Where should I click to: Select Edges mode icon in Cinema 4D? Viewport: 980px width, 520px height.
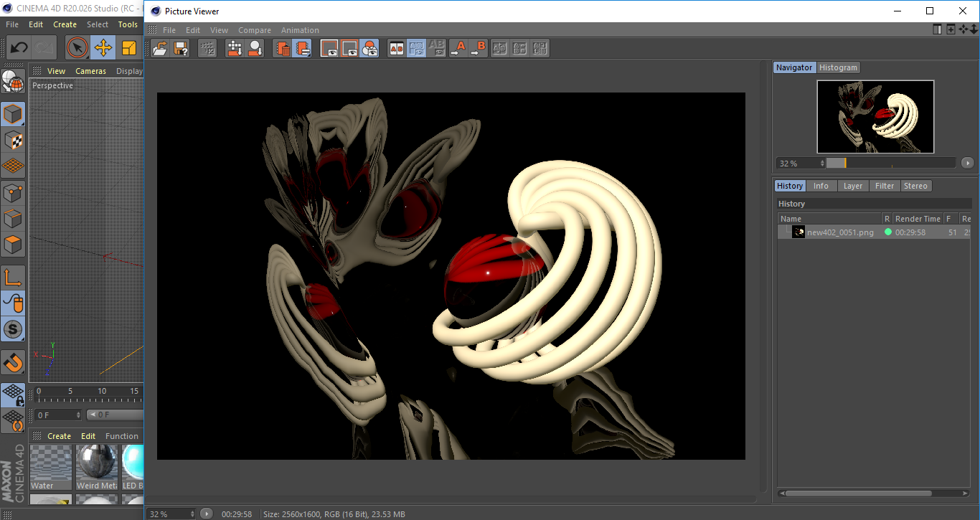click(x=13, y=218)
